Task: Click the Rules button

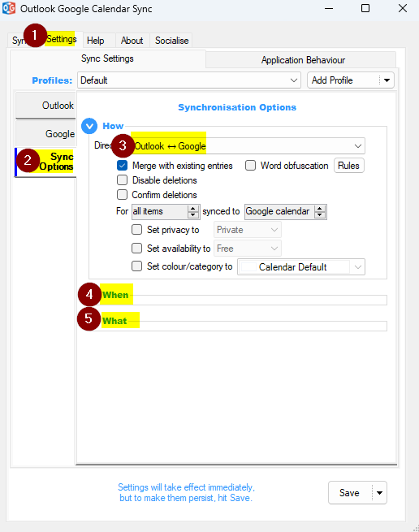Action: 349,166
